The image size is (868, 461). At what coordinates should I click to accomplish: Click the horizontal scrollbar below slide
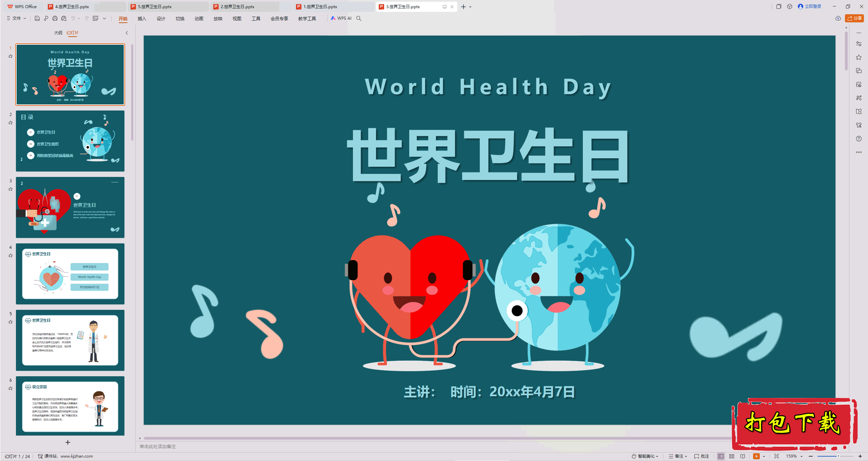(437, 438)
